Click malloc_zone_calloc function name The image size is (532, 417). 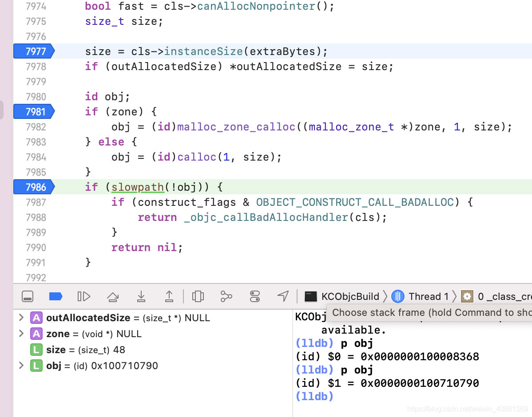[x=237, y=127]
